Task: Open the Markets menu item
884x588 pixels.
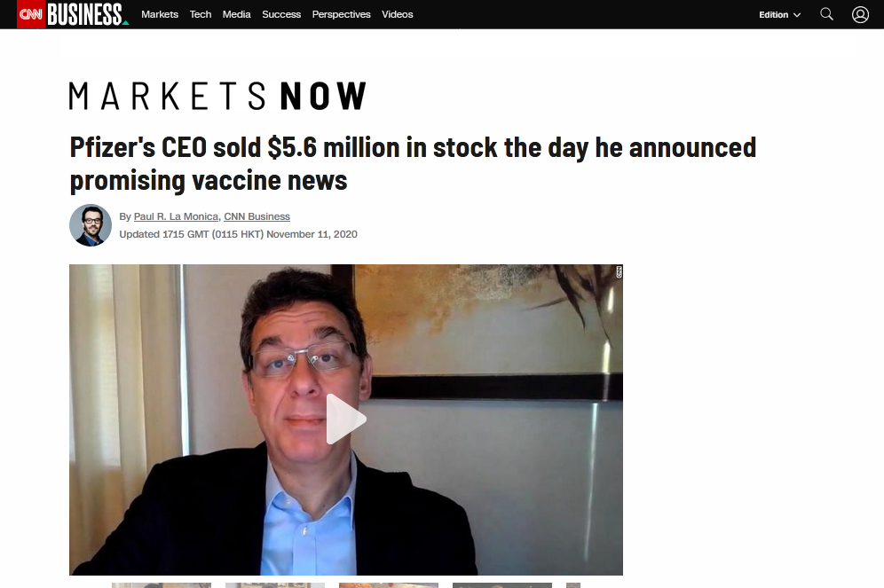Action: 160,14
